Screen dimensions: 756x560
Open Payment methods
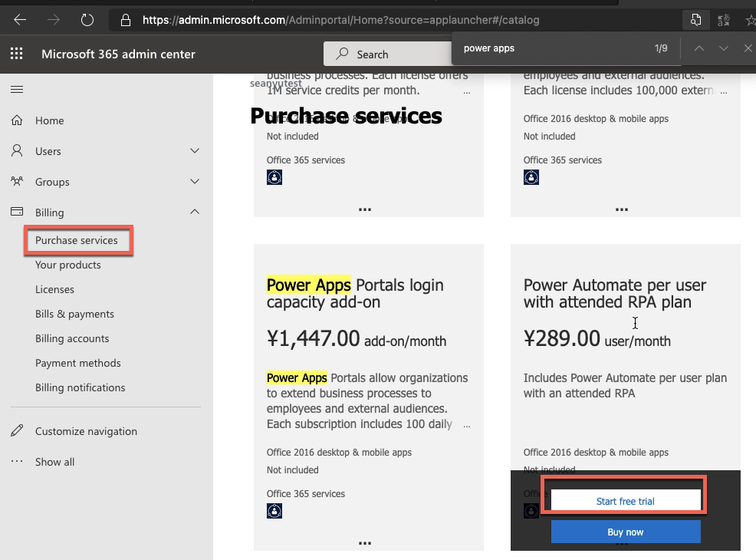(77, 363)
